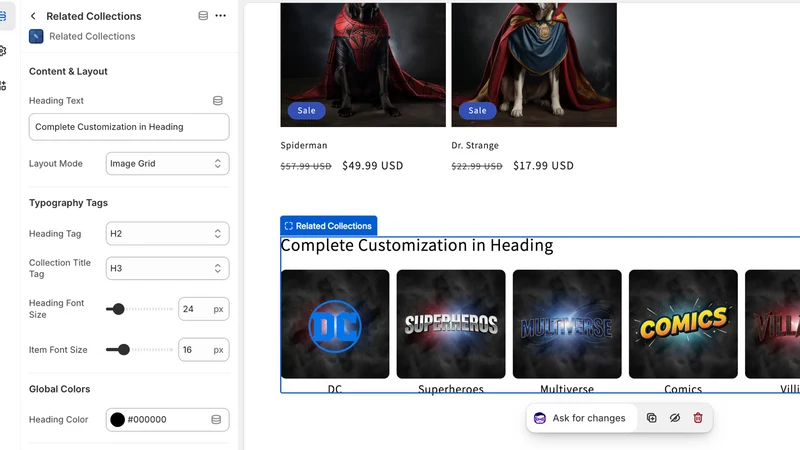
Task: Click the Dr. Strange product title
Action: (475, 145)
